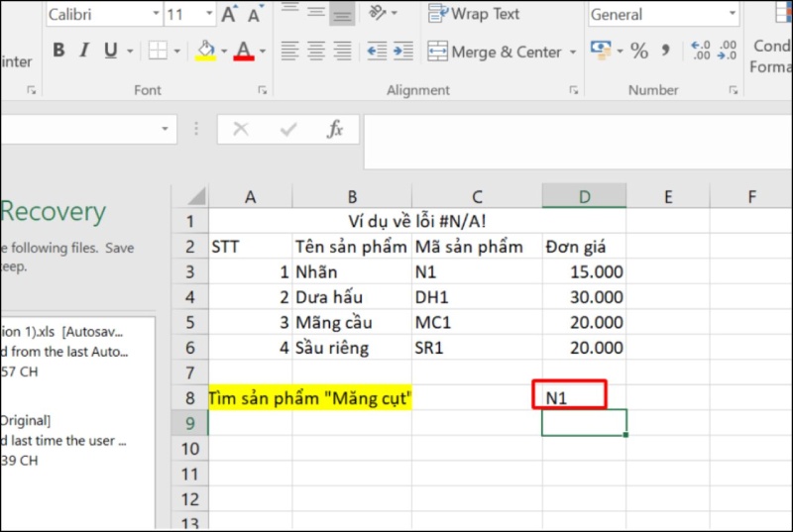Select row 9 header

coord(189,423)
